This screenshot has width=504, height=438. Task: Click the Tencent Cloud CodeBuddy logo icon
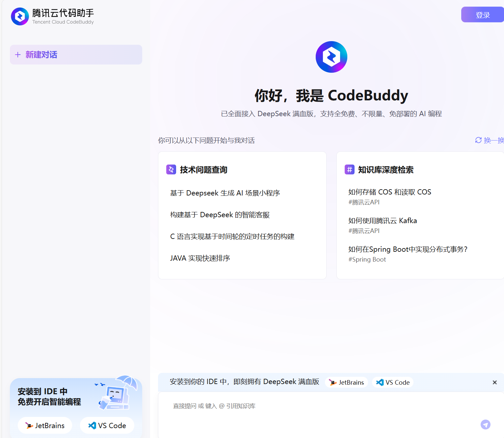click(x=20, y=16)
